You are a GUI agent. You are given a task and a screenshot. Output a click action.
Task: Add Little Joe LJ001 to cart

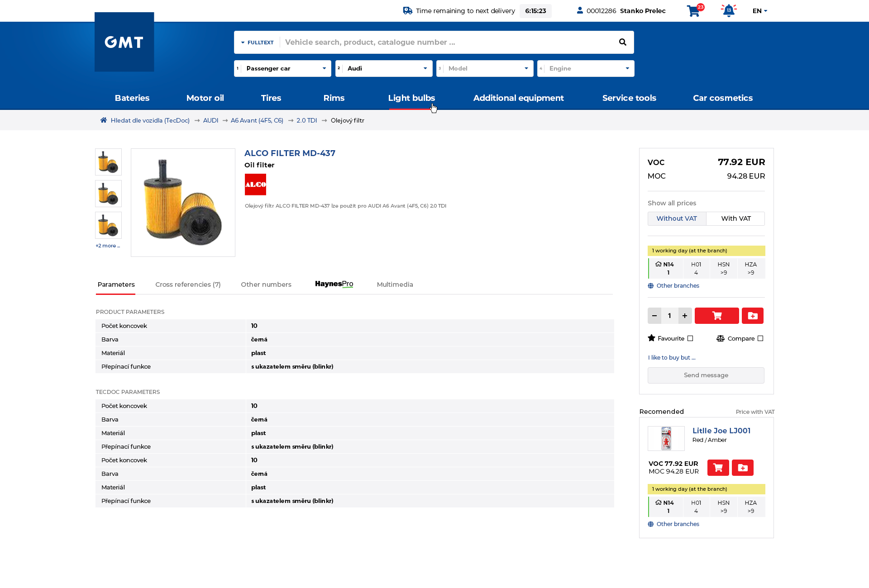click(718, 468)
